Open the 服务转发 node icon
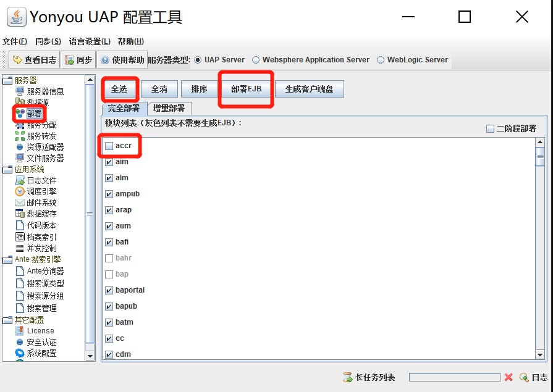 (20, 136)
